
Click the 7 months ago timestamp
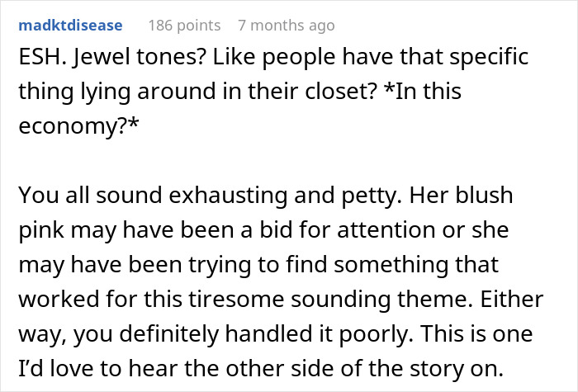pyautogui.click(x=286, y=26)
